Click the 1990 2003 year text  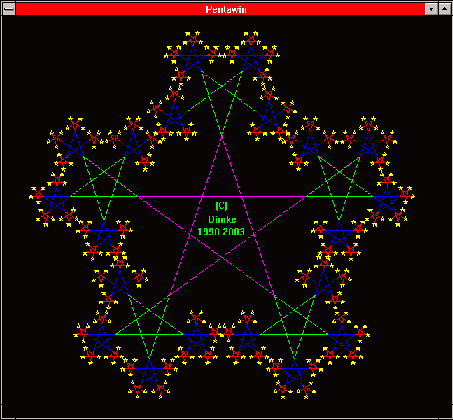pos(221,231)
